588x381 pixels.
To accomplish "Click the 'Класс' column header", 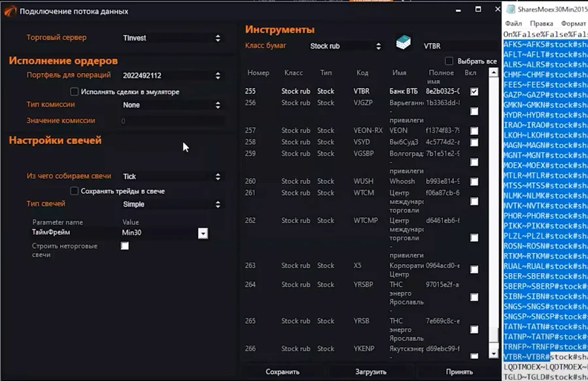I will [x=294, y=73].
